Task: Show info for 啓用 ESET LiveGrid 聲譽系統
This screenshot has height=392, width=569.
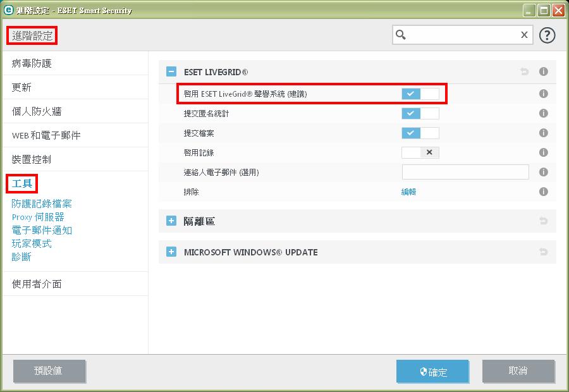Action: 543,94
